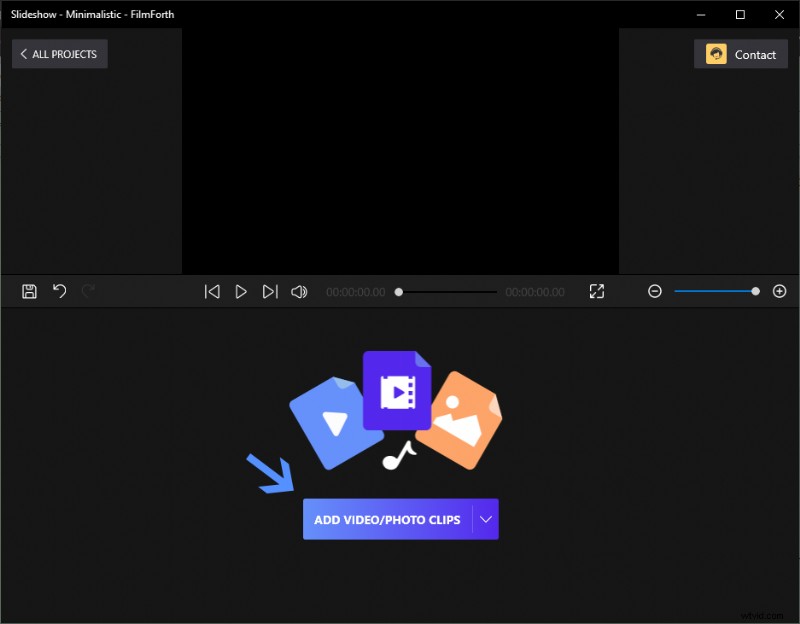Viewport: 800px width, 624px height.
Task: Click the playback progress seek bar
Action: click(x=447, y=291)
